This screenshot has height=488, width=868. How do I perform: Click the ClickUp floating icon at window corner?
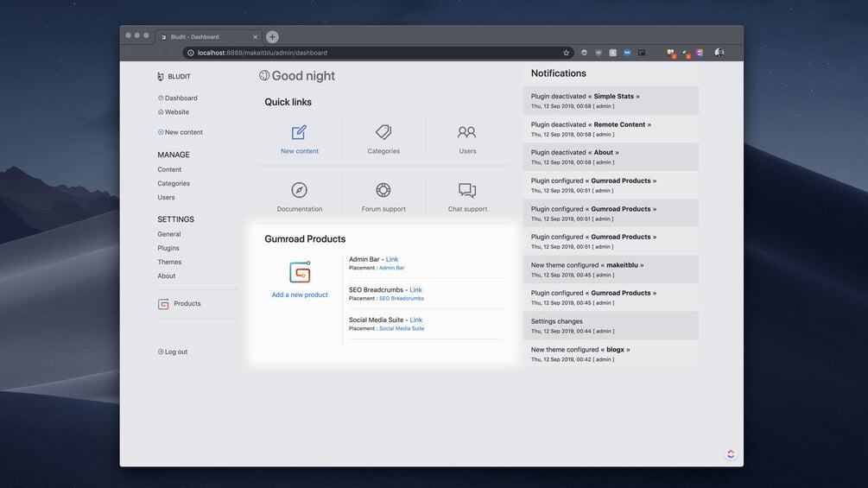click(731, 453)
